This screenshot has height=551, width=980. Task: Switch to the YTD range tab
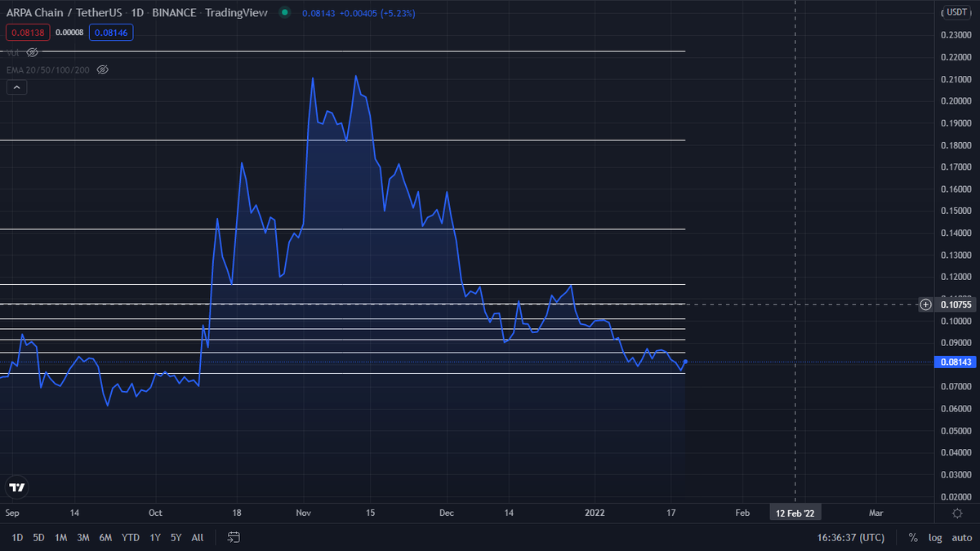pyautogui.click(x=130, y=537)
